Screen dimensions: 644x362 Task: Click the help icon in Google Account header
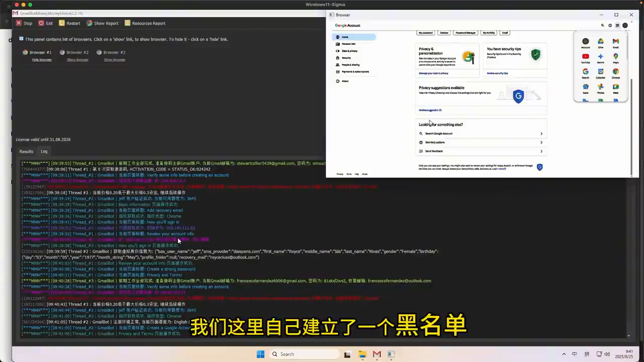click(x=610, y=25)
